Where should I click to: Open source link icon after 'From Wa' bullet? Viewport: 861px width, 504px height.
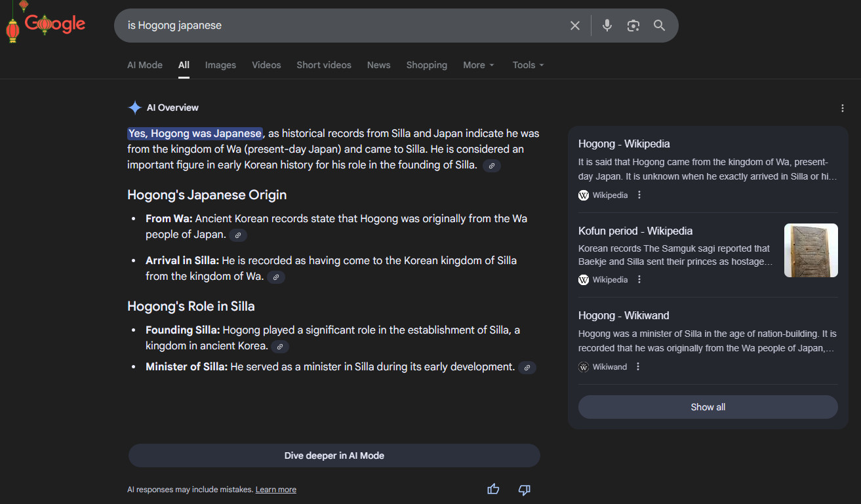tap(238, 235)
